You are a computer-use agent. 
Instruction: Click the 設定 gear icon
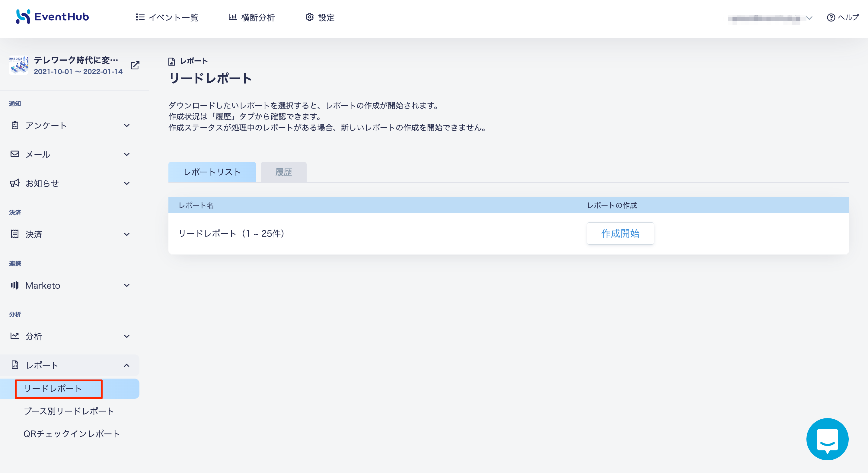pyautogui.click(x=309, y=17)
